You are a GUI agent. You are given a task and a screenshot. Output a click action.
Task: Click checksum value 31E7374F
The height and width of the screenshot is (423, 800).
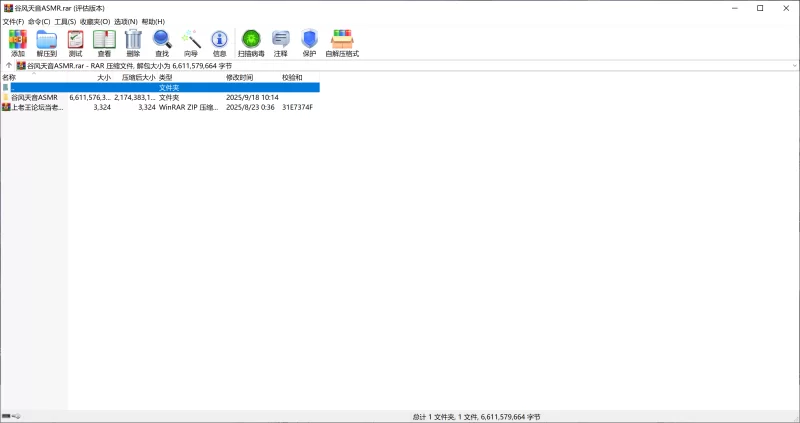pos(297,107)
